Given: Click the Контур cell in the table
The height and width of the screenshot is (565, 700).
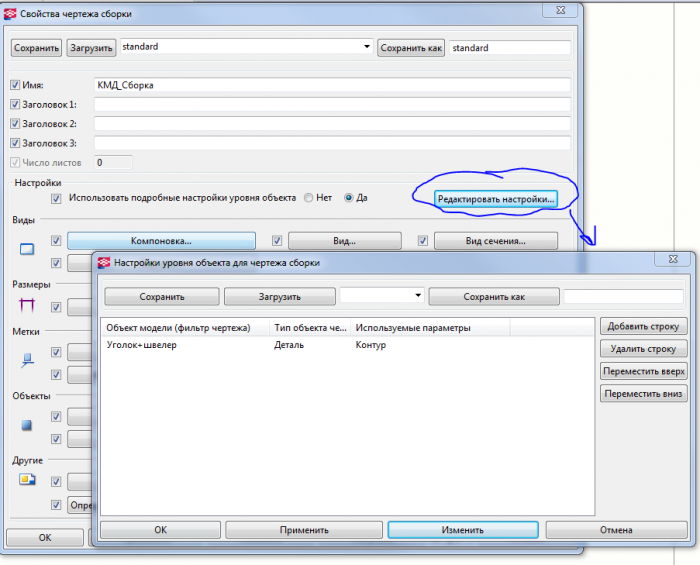Looking at the screenshot, I should click(371, 345).
